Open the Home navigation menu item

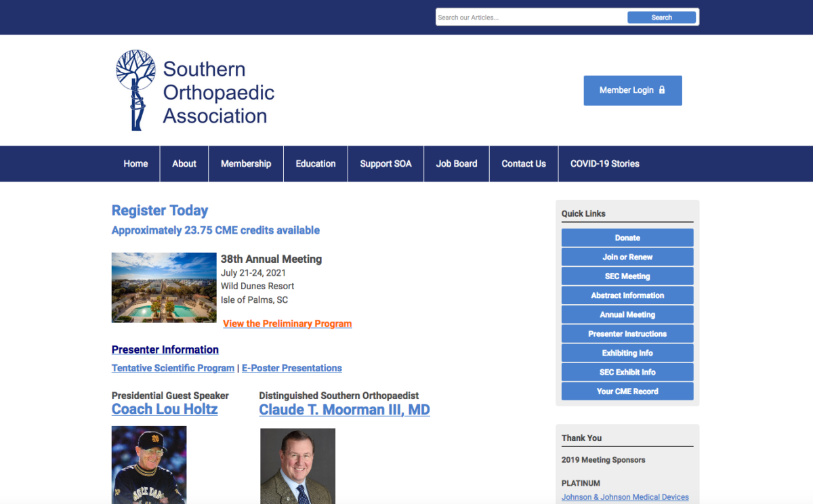point(135,163)
